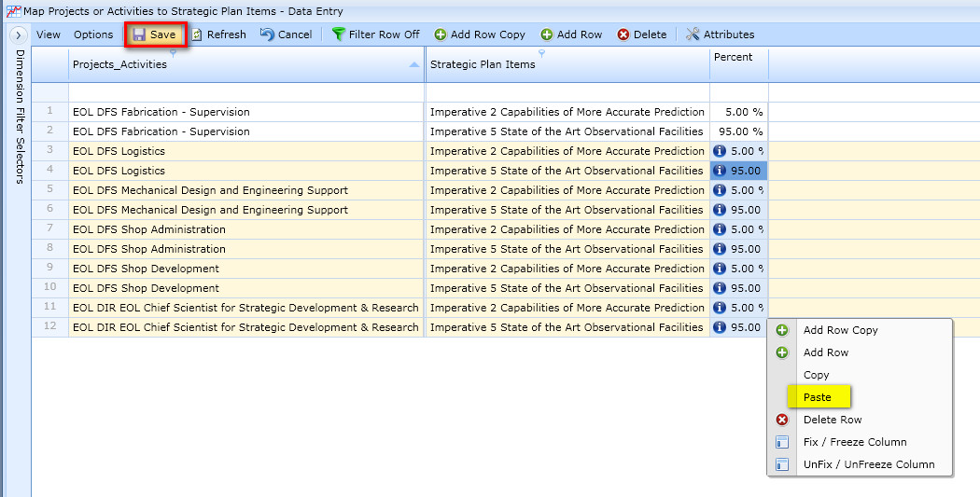Click the Percent column header
The width and height of the screenshot is (980, 497).
pyautogui.click(x=739, y=64)
